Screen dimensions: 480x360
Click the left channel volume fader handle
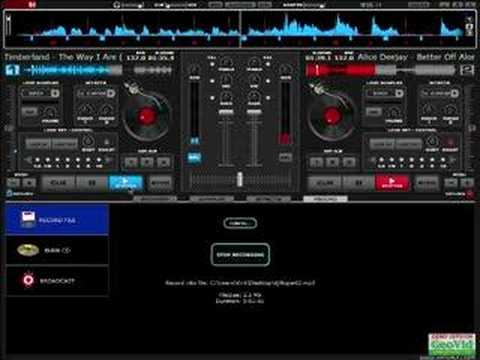coord(226,112)
